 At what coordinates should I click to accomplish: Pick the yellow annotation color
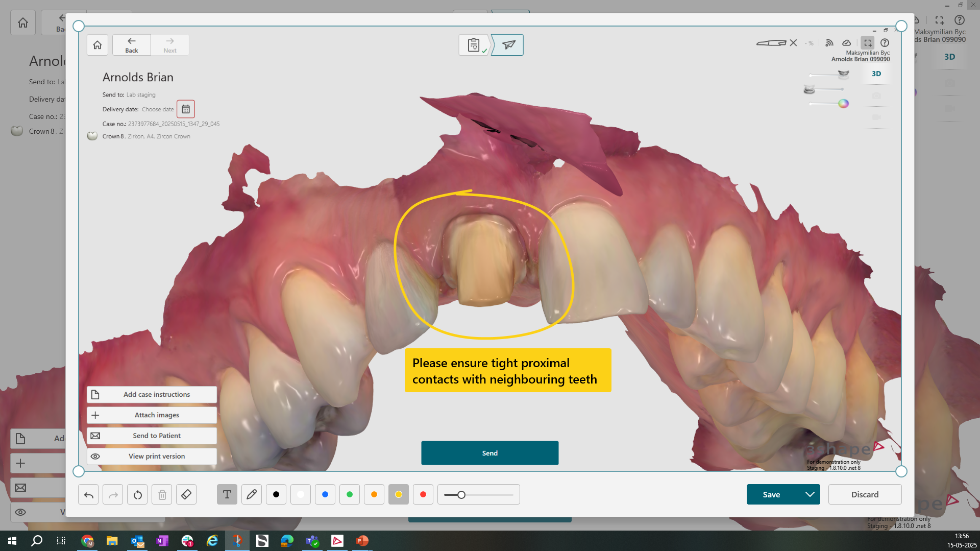[x=399, y=494]
